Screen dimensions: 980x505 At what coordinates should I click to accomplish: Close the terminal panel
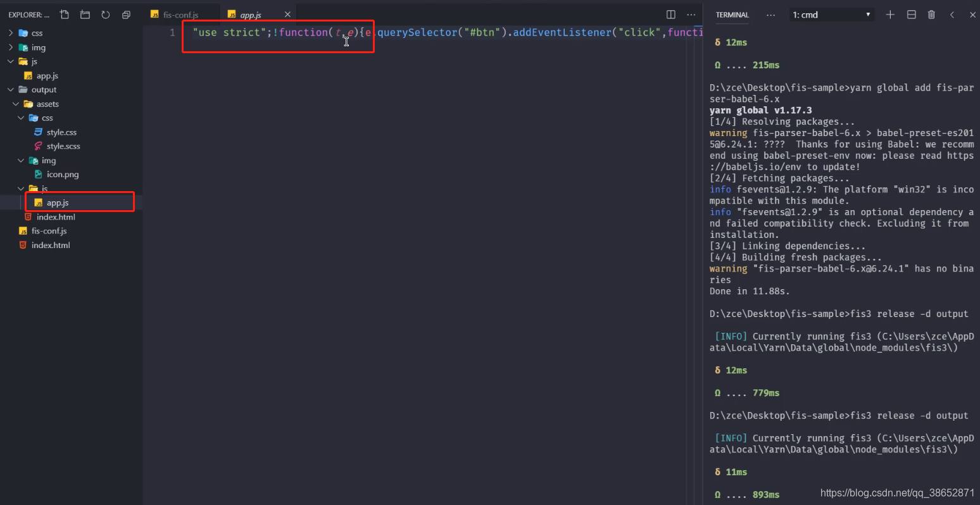[x=973, y=15]
